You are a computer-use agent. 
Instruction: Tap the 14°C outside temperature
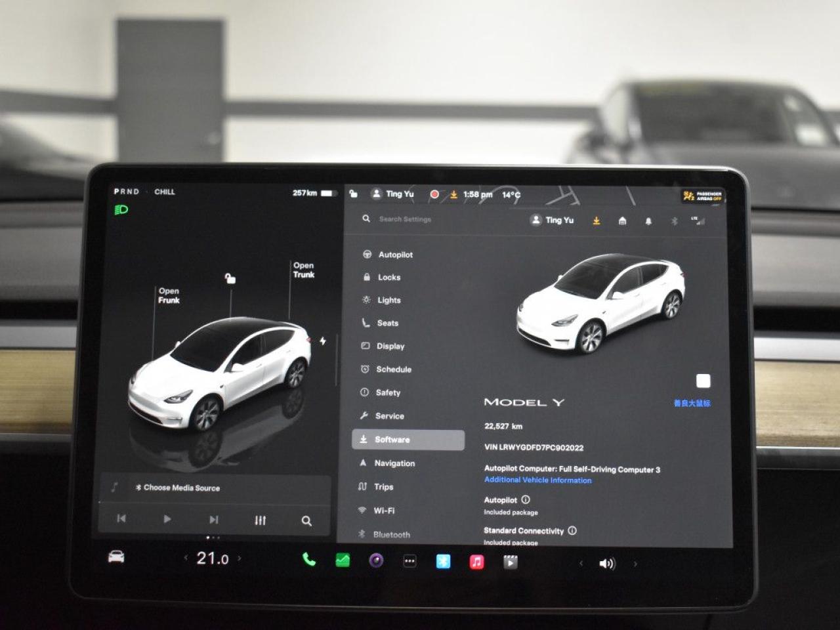pos(511,194)
